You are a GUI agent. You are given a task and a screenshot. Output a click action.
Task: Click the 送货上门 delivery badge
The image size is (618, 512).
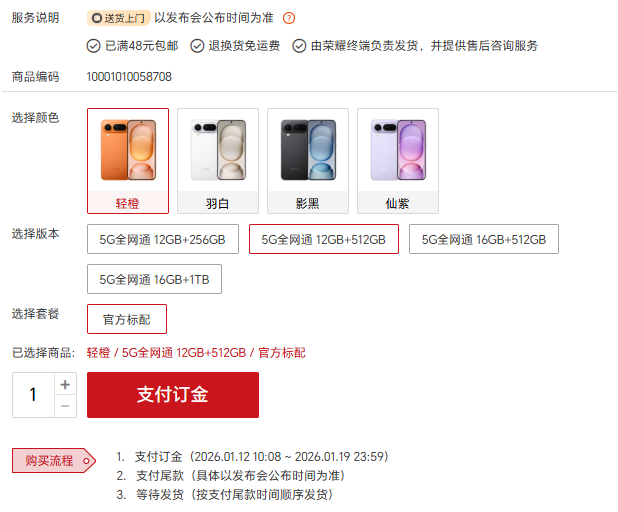click(x=119, y=18)
